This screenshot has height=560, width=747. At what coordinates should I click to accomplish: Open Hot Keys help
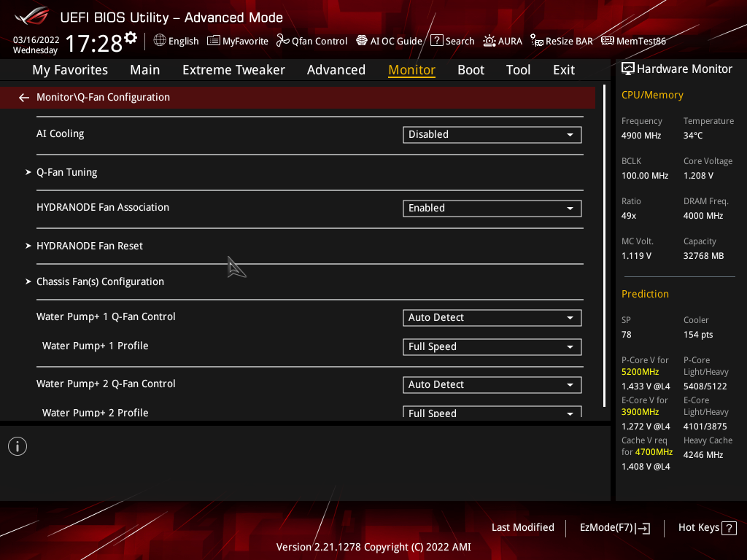click(707, 528)
